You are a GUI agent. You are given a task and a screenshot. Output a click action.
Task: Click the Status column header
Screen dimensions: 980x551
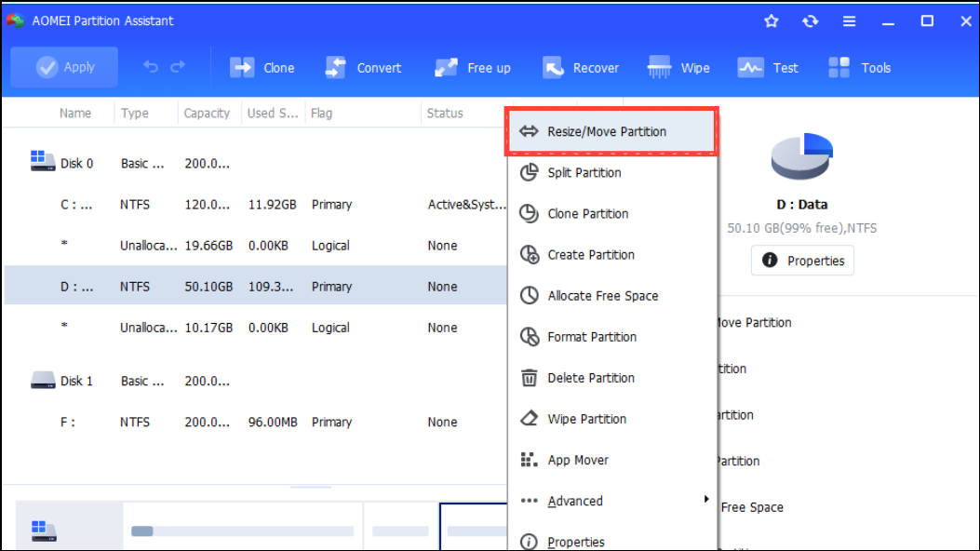pos(445,113)
